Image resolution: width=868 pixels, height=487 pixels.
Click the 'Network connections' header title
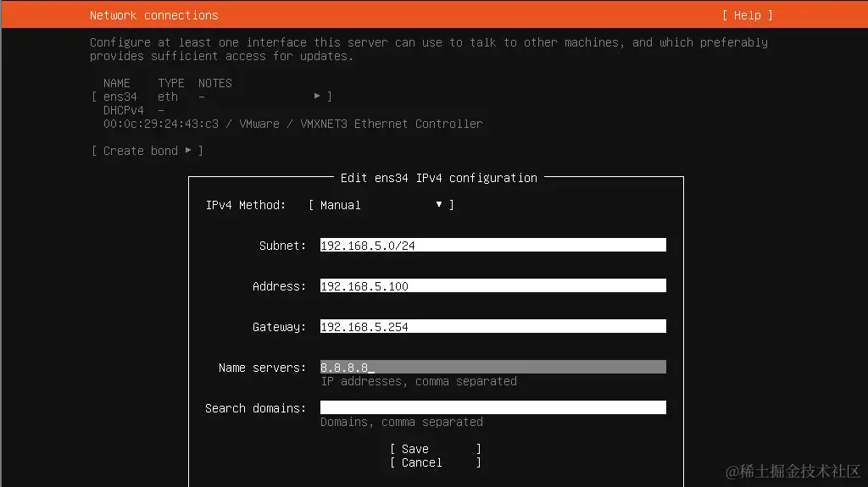(154, 15)
